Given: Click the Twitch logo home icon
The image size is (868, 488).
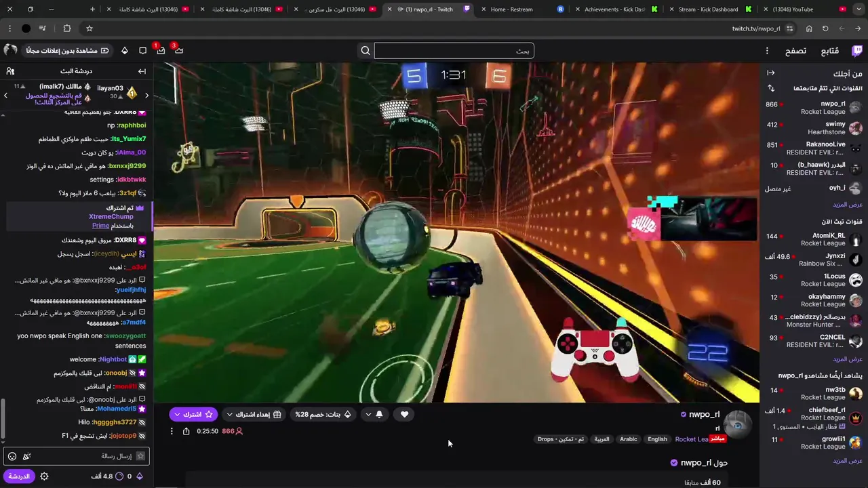Looking at the screenshot, I should (x=857, y=51).
